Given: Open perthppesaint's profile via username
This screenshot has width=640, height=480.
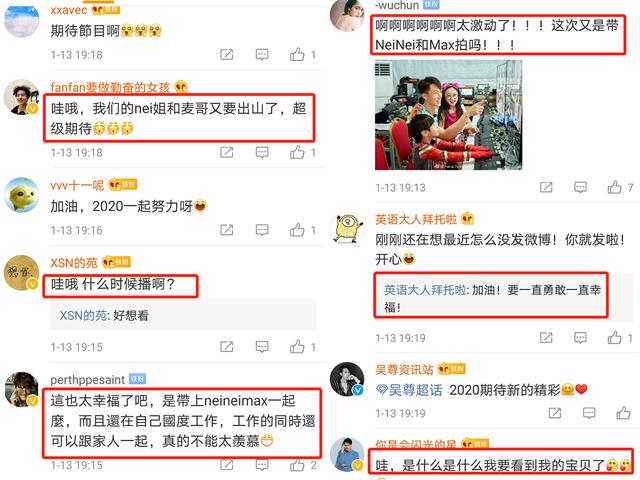Looking at the screenshot, I should point(87,380).
